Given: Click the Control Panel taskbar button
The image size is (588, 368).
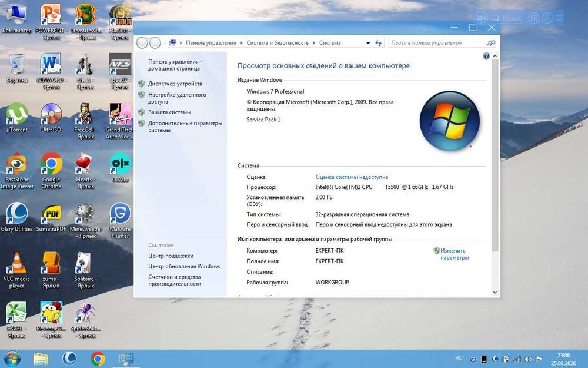Looking at the screenshot, I should pos(126,359).
